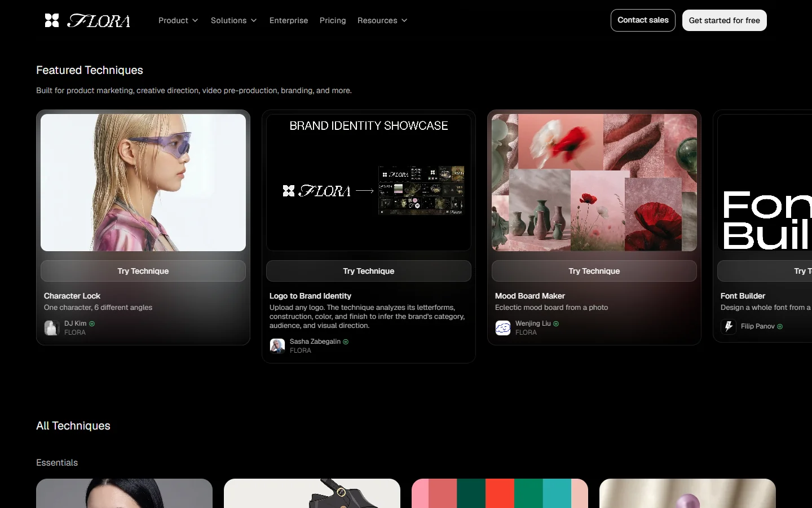Open the Character Lock preview image

pos(143,182)
